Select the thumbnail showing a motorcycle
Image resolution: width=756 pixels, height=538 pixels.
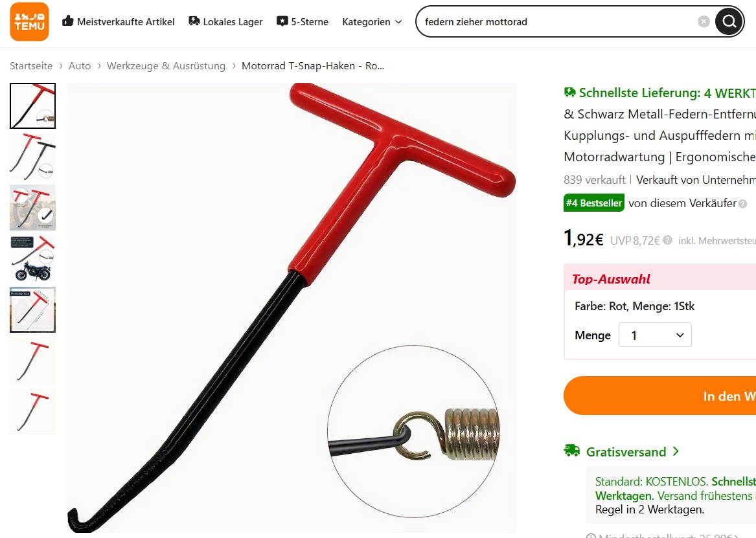[33, 259]
